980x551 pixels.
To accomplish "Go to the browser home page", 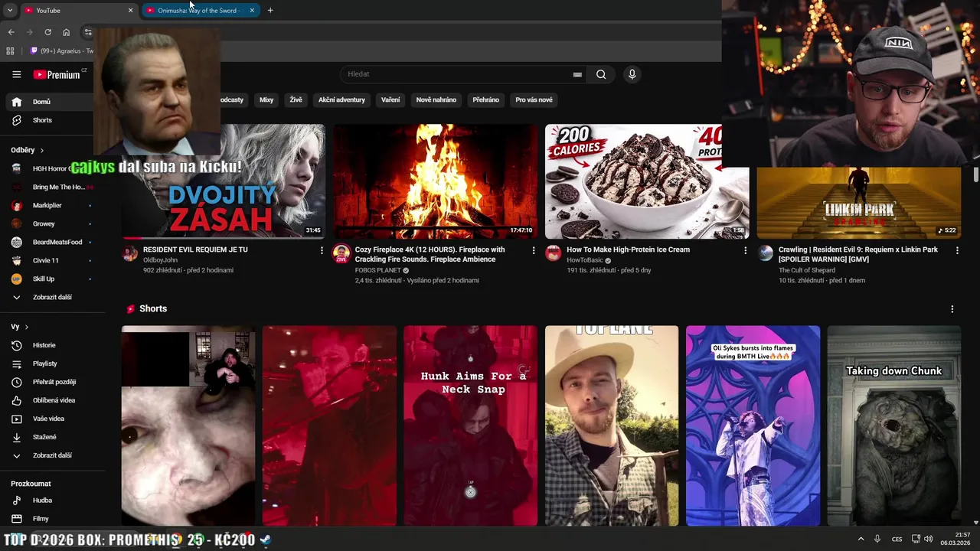I will pos(66,32).
